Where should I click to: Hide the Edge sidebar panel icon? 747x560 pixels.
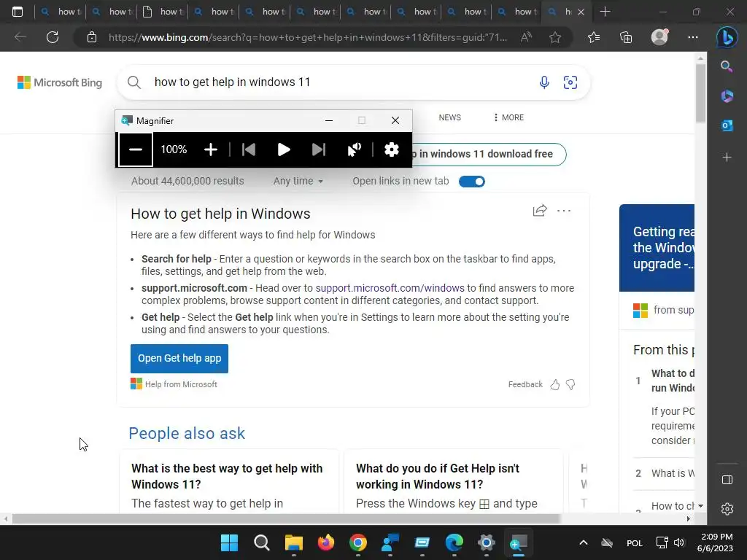[727, 480]
